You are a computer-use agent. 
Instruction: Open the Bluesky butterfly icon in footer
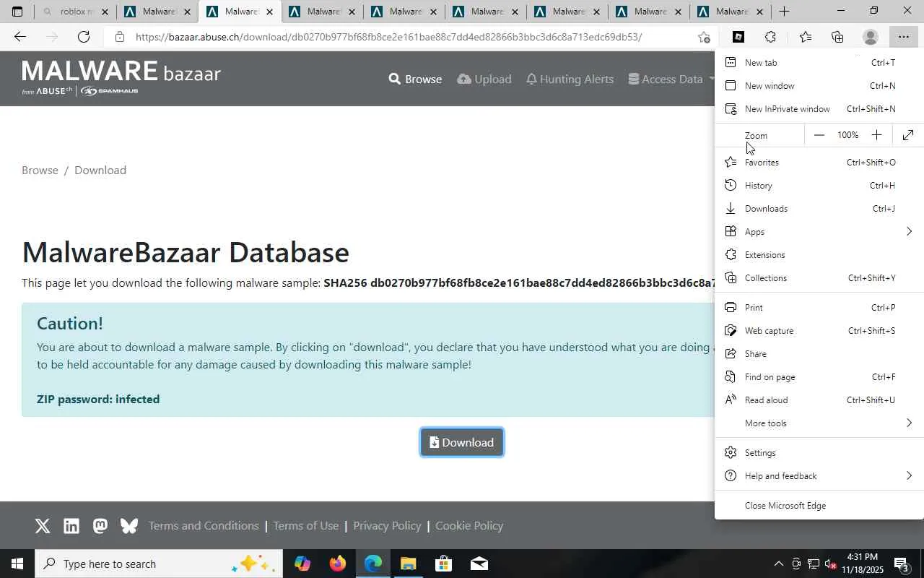(x=129, y=526)
